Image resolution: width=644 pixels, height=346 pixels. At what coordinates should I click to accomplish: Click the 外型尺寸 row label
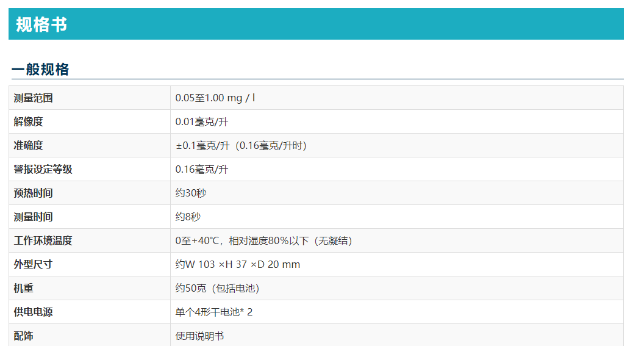pos(34,265)
